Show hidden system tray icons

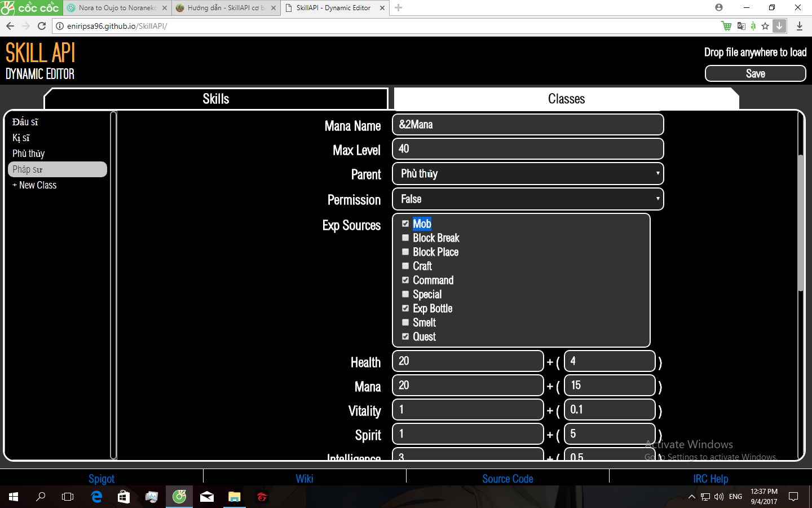(x=691, y=497)
